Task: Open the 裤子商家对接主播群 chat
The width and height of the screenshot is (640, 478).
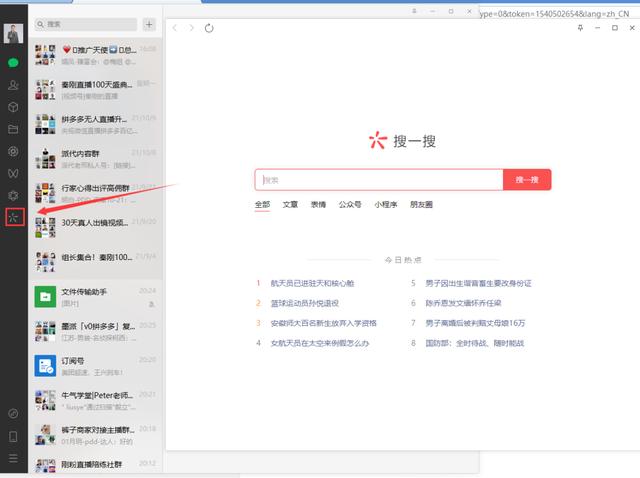Action: [x=96, y=435]
